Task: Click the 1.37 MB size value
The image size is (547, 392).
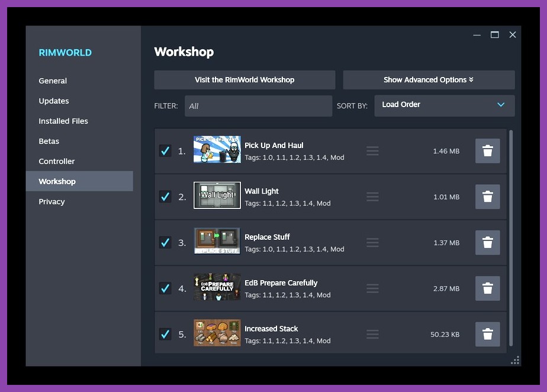Action: tap(446, 243)
